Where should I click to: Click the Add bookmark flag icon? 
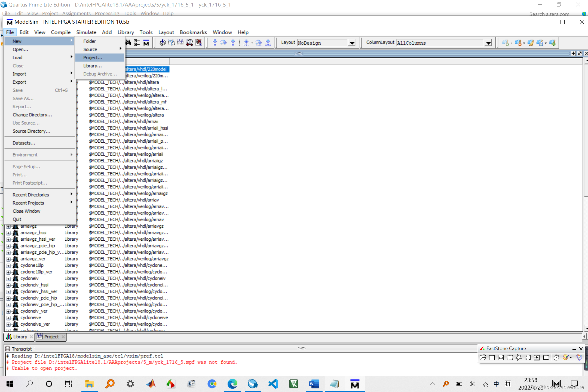pyautogui.click(x=506, y=43)
